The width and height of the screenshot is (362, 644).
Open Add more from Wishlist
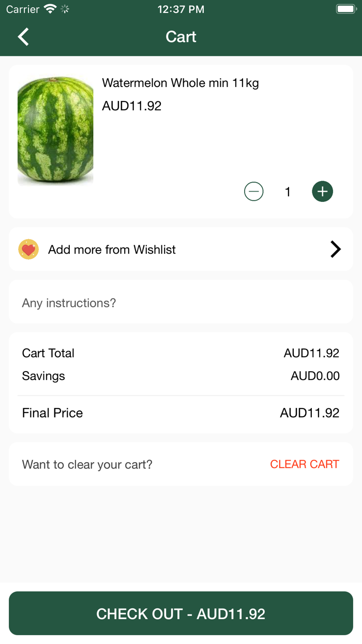[x=112, y=250]
